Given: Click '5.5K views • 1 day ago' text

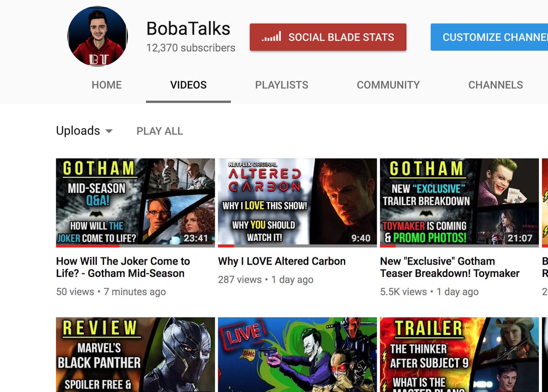Looking at the screenshot, I should [x=429, y=292].
